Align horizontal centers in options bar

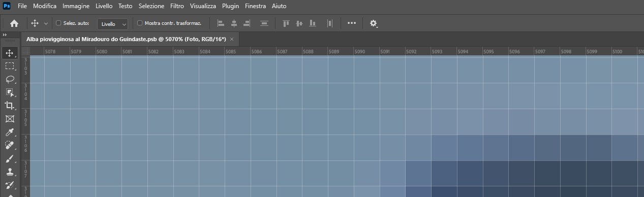(234, 23)
